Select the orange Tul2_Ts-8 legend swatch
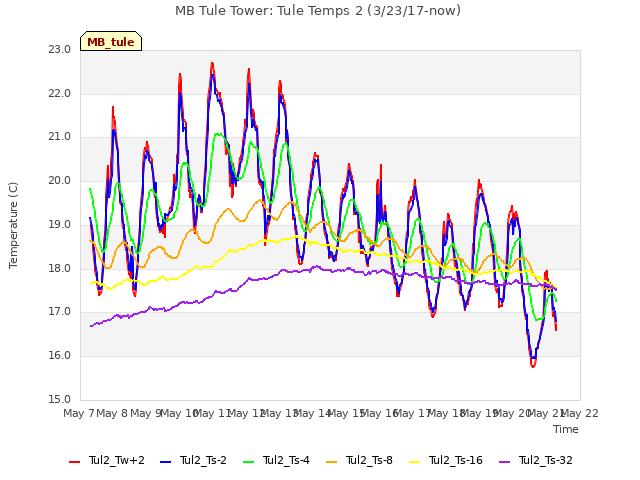640x480 pixels. coord(331,462)
